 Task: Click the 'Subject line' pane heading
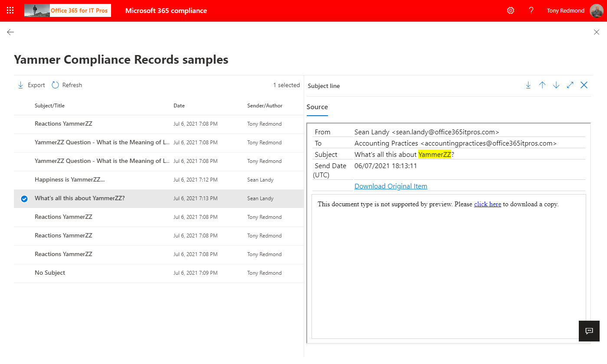click(324, 86)
